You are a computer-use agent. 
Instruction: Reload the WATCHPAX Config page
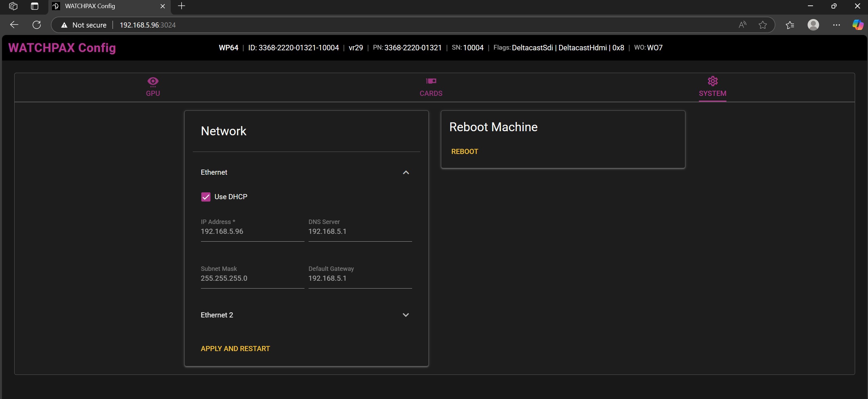tap(37, 24)
